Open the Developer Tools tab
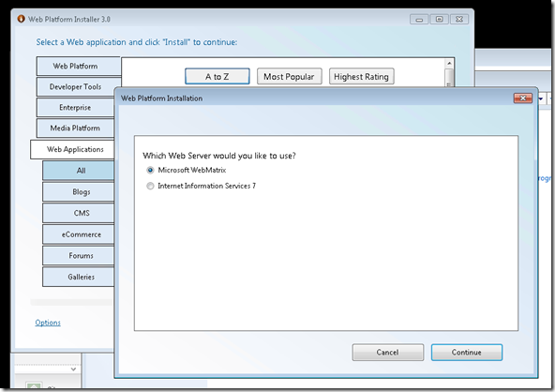Image resolution: width=555 pixels, height=392 pixels. pos(75,87)
